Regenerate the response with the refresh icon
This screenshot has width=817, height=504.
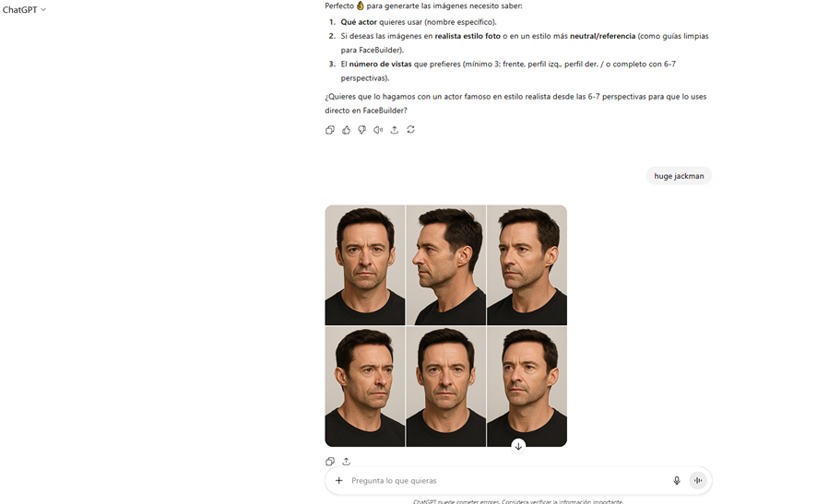click(410, 130)
